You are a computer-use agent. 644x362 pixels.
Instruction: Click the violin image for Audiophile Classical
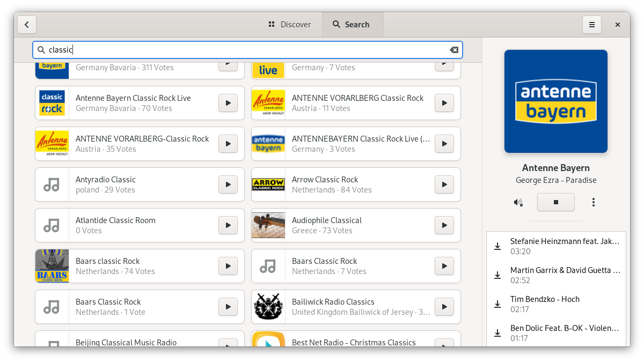click(x=268, y=225)
